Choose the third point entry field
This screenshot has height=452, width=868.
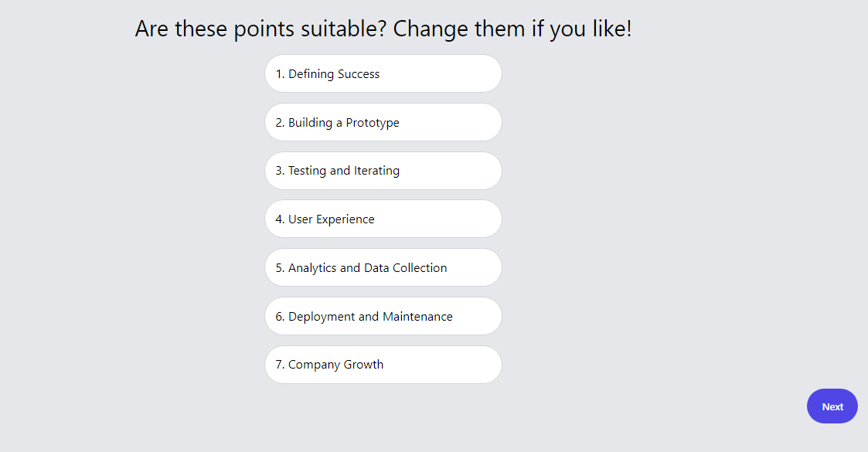pyautogui.click(x=383, y=171)
